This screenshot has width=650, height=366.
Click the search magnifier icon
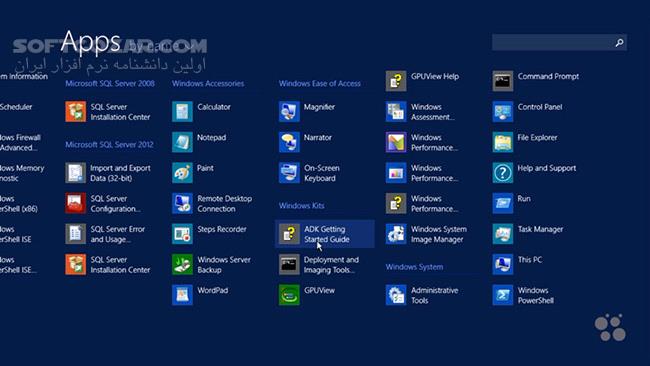[x=619, y=43]
